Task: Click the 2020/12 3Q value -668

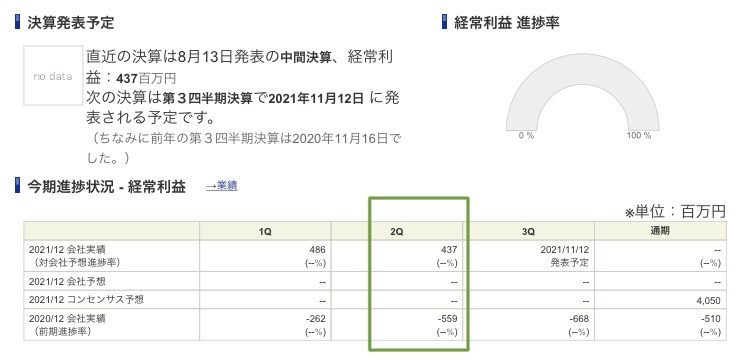Action: [578, 319]
